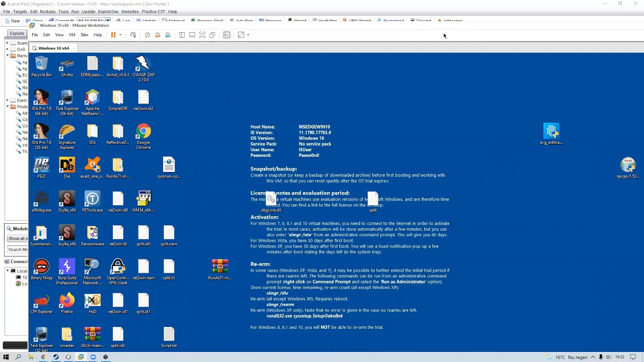The width and height of the screenshot is (644, 362).
Task: Select the Windows 10 x64 VM tab
Action: [x=54, y=48]
